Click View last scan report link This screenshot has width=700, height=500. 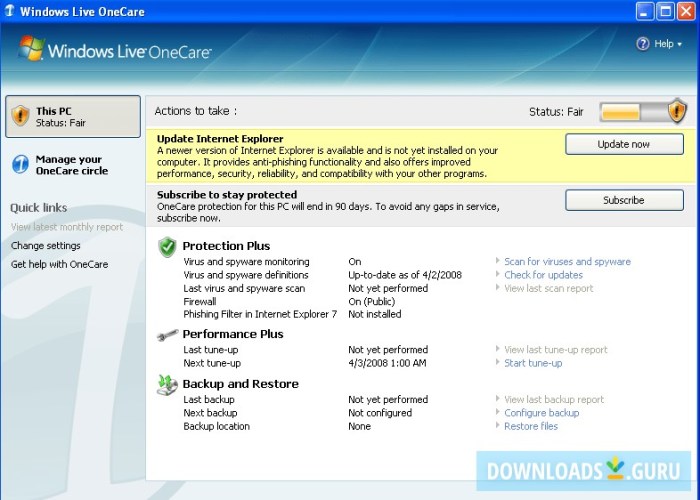tap(549, 288)
